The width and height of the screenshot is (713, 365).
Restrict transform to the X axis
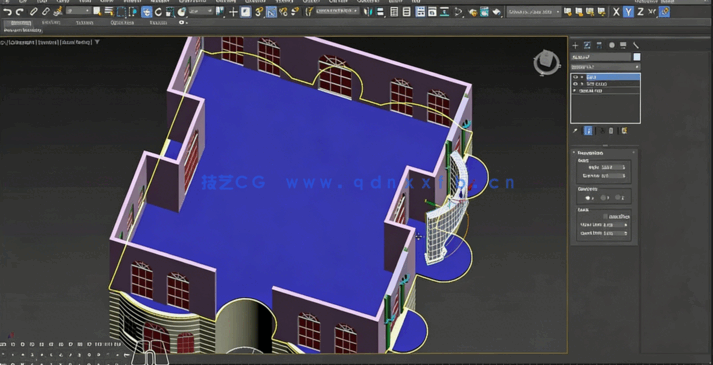[616, 12]
